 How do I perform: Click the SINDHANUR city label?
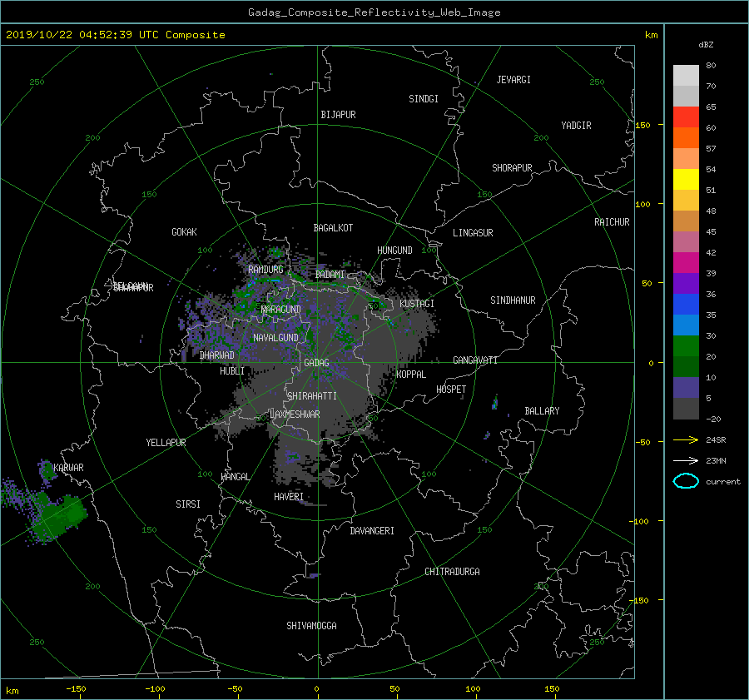point(513,300)
